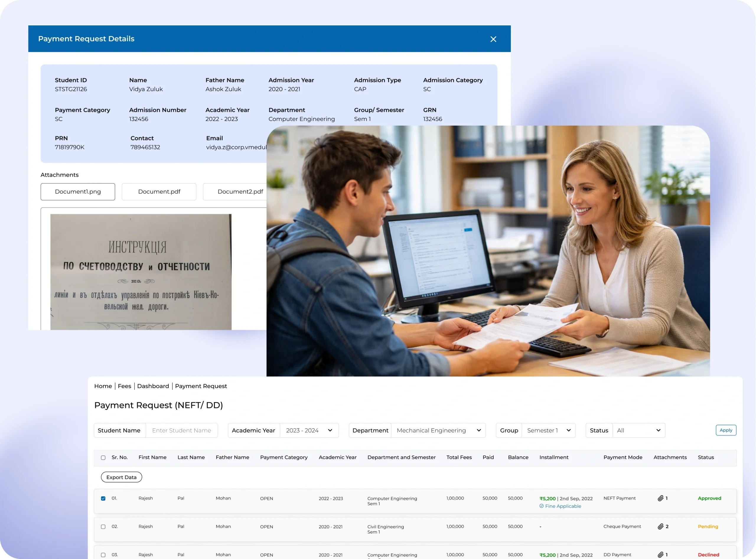Open the Academic Year 2023 - 2024 dropdown
The height and width of the screenshot is (559, 756).
tap(309, 431)
